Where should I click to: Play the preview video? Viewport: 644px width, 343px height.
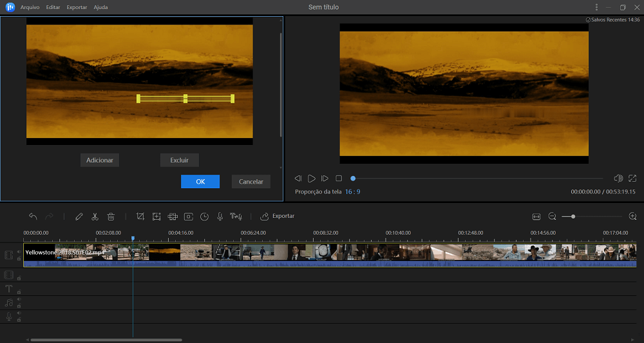click(312, 178)
